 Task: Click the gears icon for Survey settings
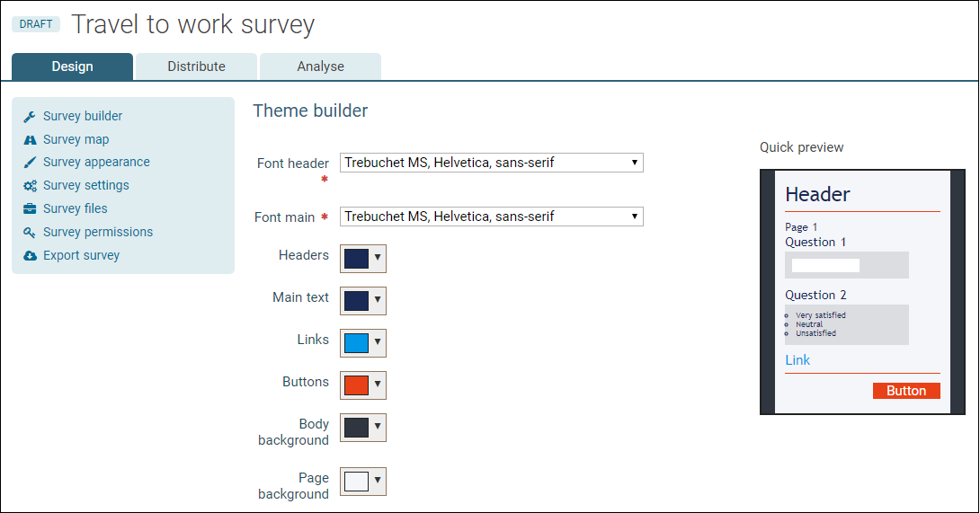pos(30,186)
